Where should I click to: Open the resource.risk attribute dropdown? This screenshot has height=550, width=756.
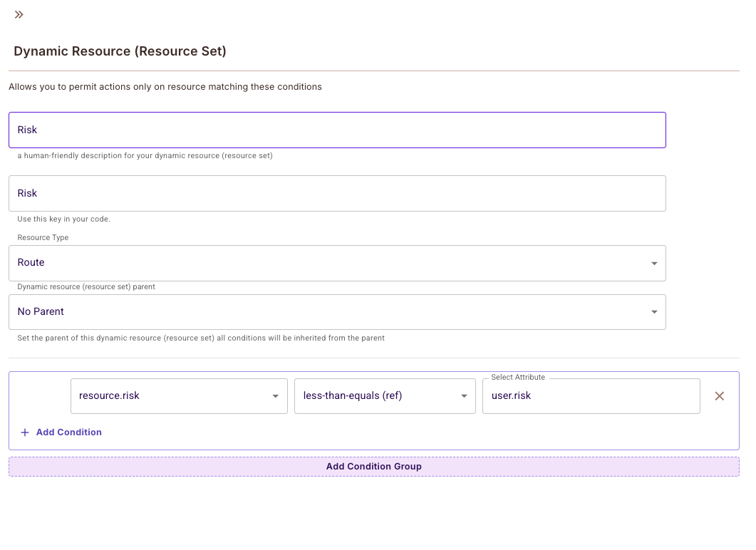178,395
